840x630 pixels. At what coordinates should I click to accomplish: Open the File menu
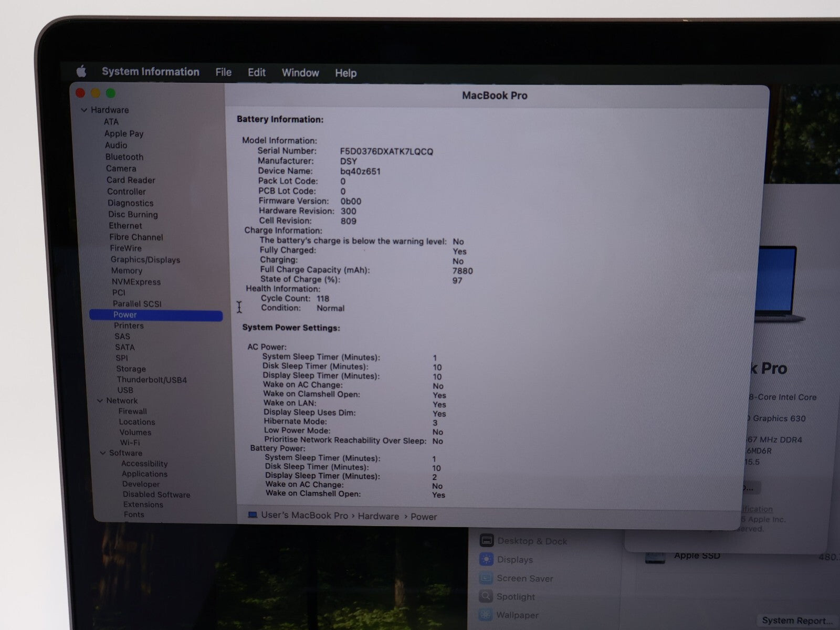point(223,72)
